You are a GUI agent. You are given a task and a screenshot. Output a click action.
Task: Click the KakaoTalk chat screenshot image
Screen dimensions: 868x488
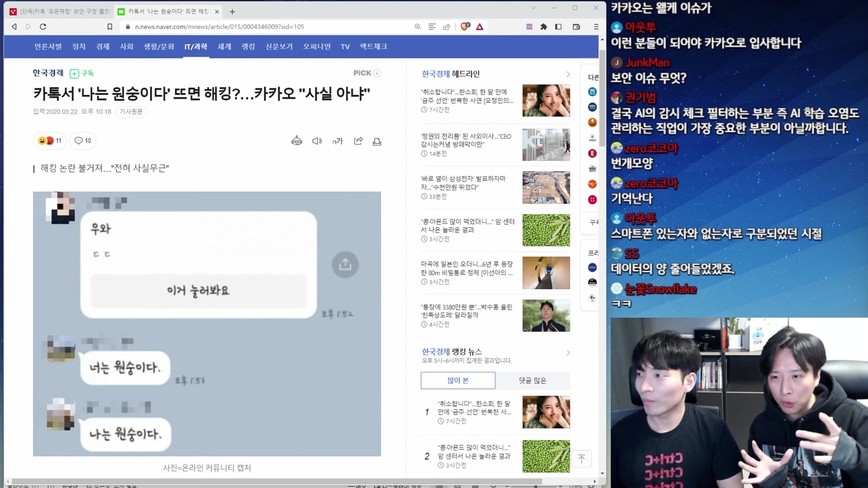(207, 324)
